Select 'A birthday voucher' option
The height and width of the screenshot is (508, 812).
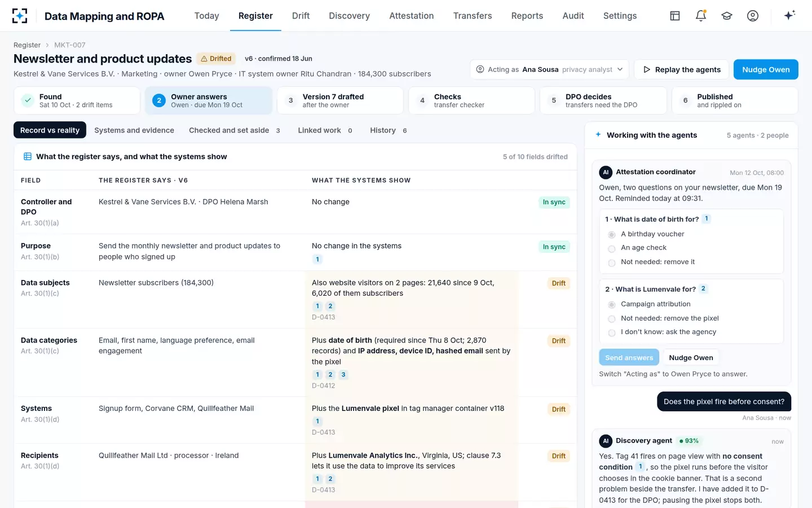point(612,234)
